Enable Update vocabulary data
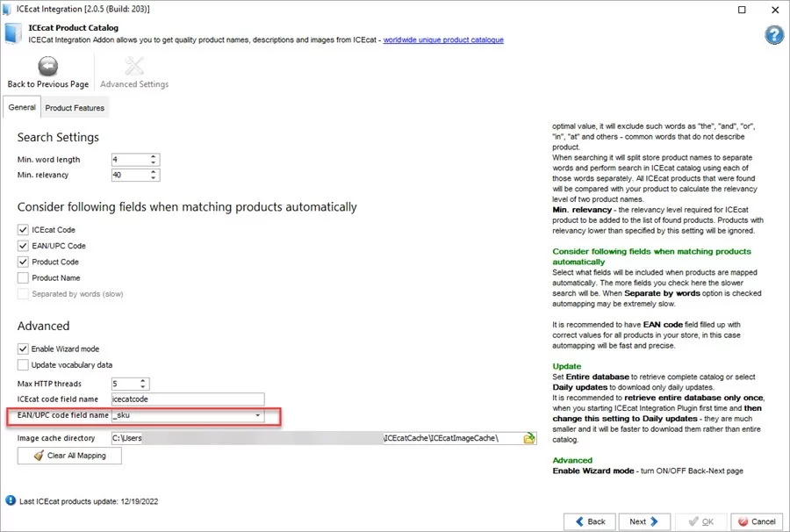 [x=22, y=364]
